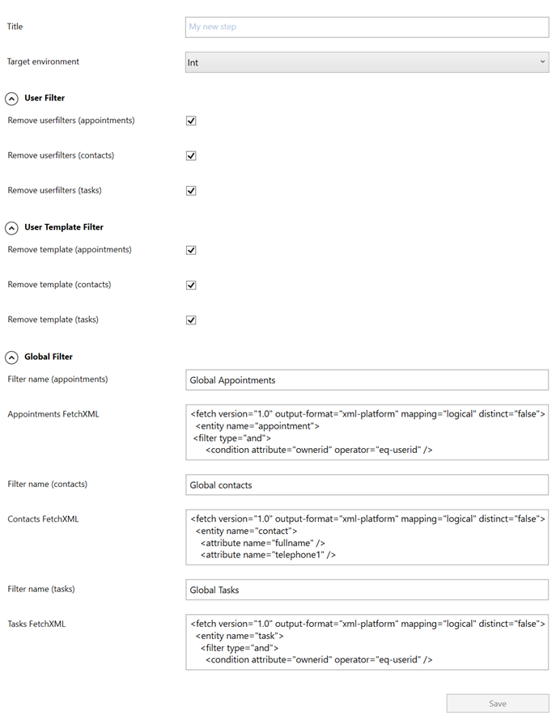Select the Global contacts filter name field
The width and height of the screenshot is (560, 728).
366,485
